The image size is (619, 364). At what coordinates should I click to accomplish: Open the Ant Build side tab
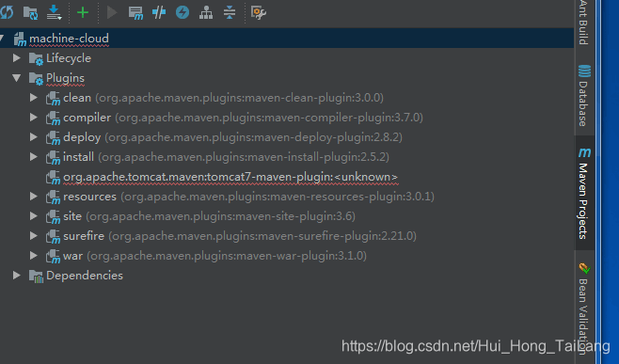584,23
